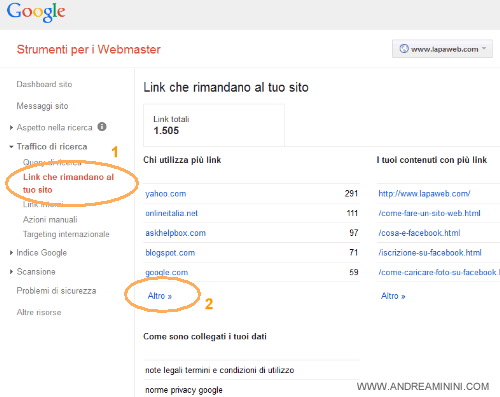
Task: Open yahoo.com linking domain
Action: tap(166, 194)
